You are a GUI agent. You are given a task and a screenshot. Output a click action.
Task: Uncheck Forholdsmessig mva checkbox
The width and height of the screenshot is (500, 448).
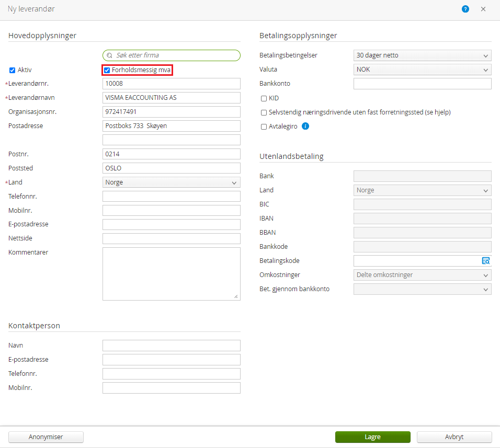[107, 70]
